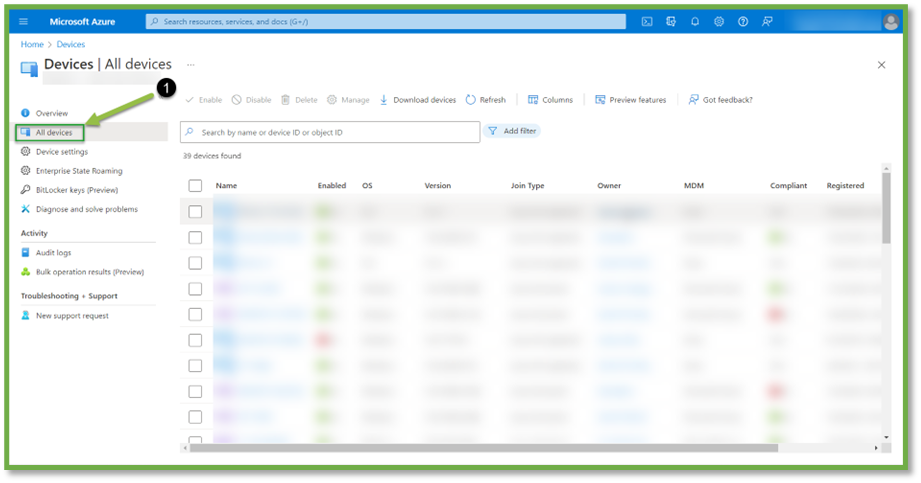Open the hamburger portal menu
The image size is (921, 483).
pyautogui.click(x=24, y=21)
